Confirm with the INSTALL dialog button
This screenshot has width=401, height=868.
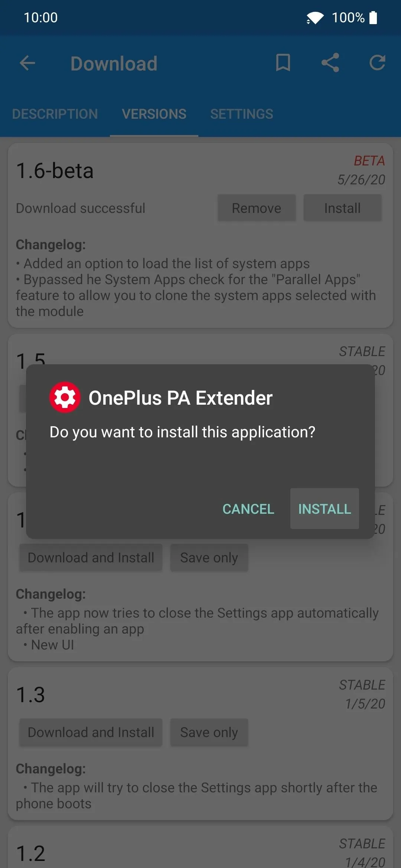pos(325,509)
